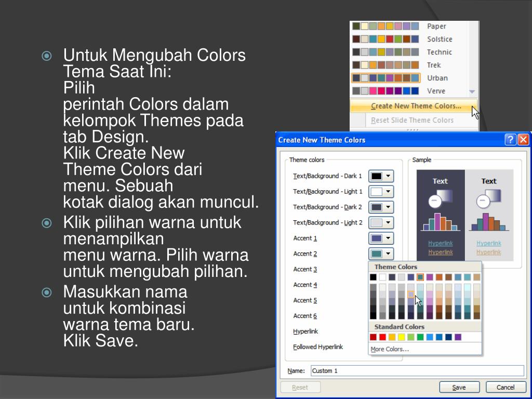
Task: Click the Followed Hyperlink label
Action: [318, 347]
